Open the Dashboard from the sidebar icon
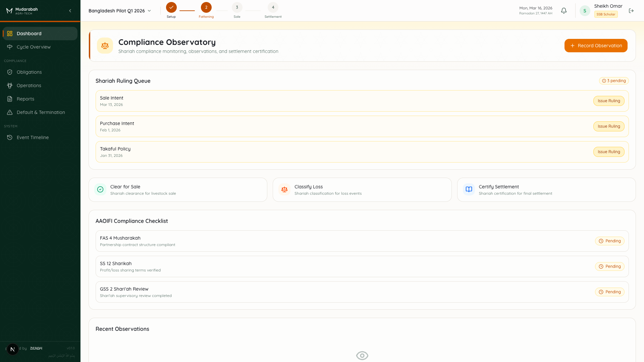The width and height of the screenshot is (644, 362). click(x=9, y=34)
